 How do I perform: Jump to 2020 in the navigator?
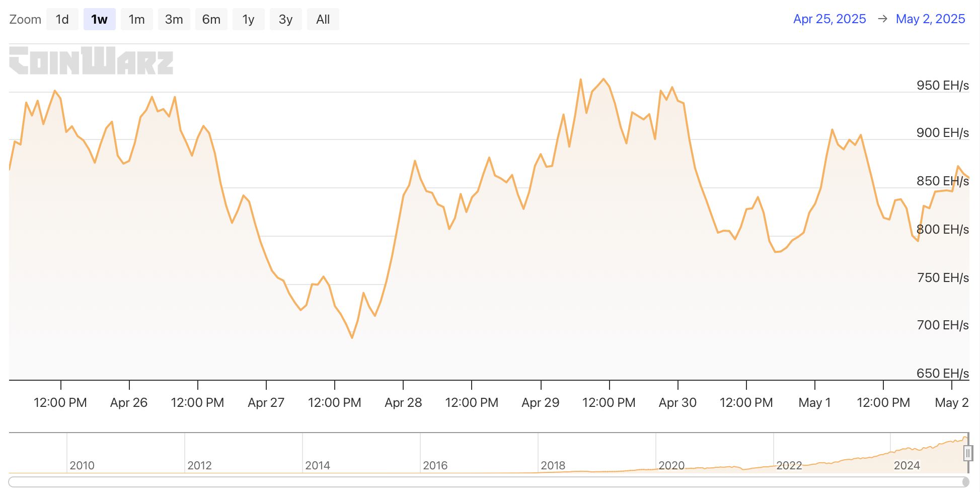tap(671, 465)
